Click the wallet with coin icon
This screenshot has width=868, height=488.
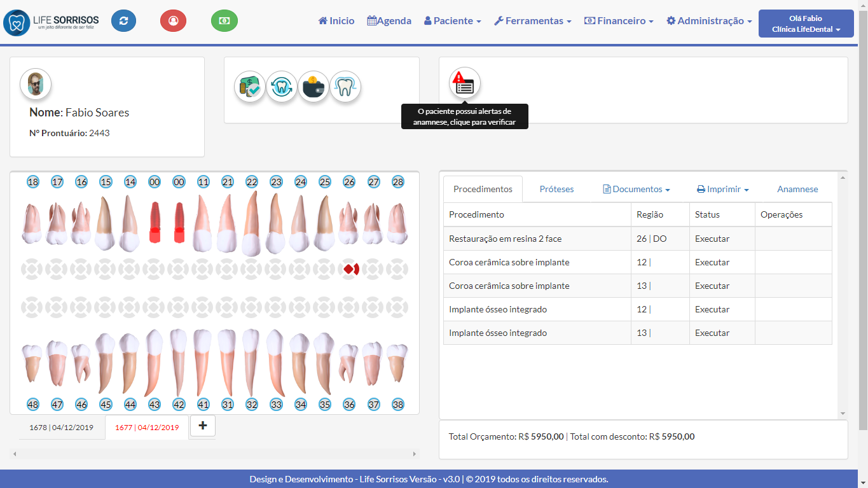[313, 87]
